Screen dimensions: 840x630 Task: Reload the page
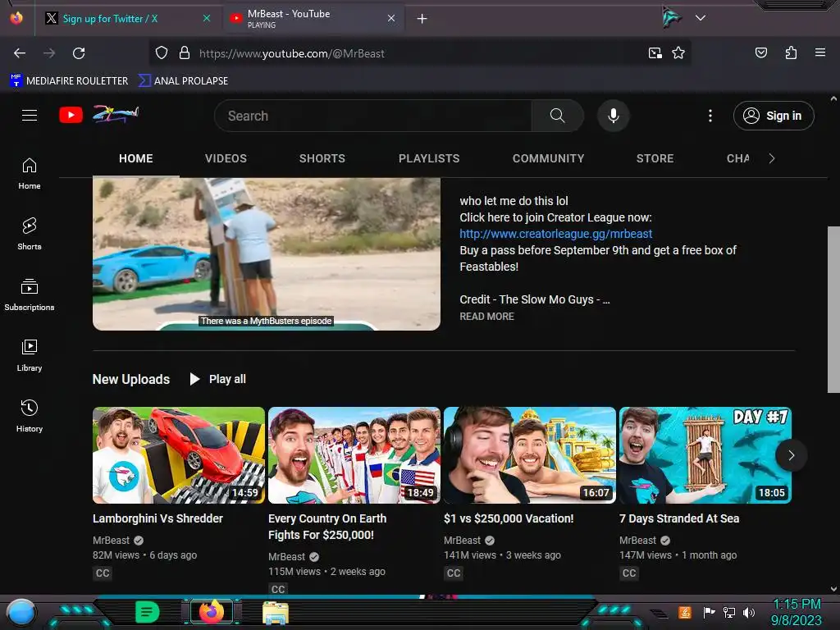point(79,53)
